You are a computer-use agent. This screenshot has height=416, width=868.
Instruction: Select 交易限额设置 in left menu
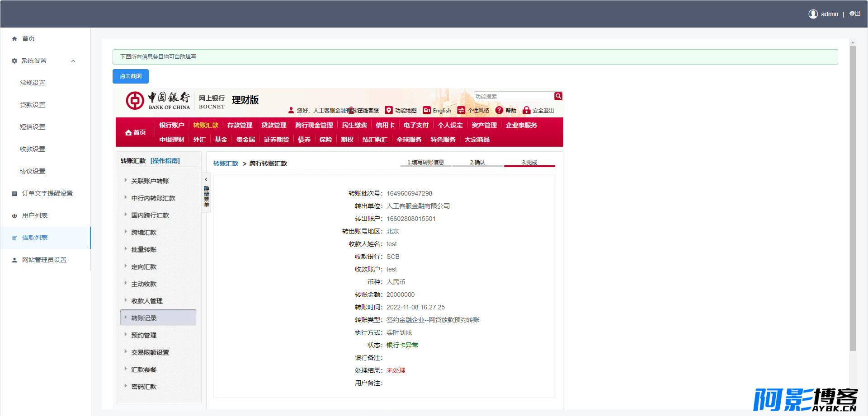pyautogui.click(x=150, y=352)
